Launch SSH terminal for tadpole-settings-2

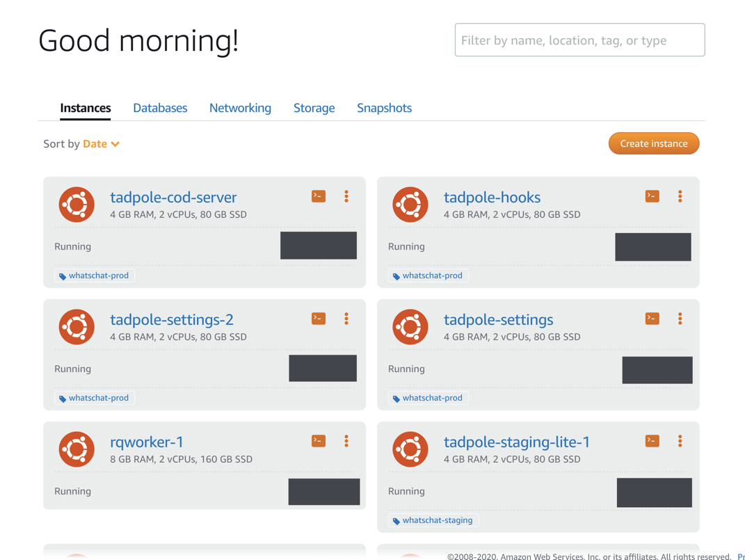pyautogui.click(x=319, y=319)
